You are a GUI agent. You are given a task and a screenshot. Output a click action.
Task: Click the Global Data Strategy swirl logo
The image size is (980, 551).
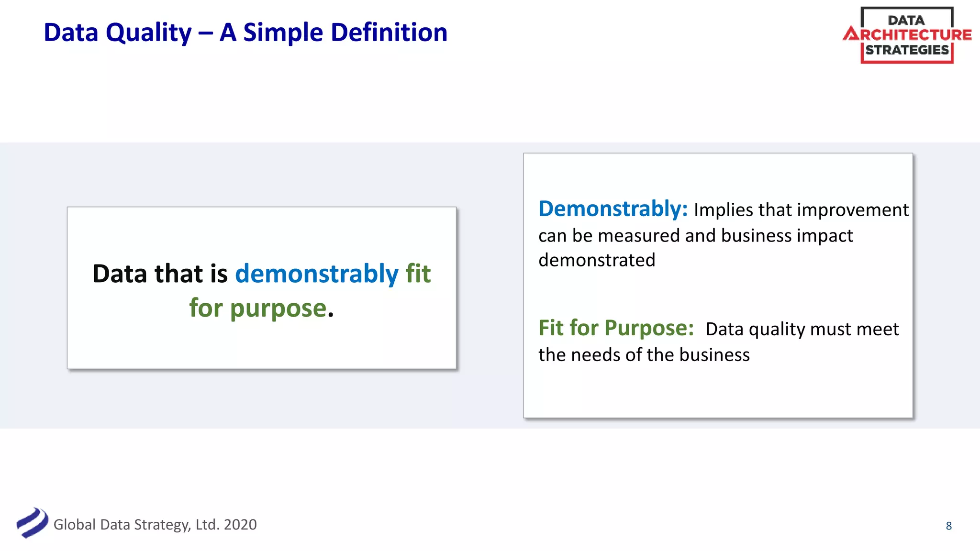(x=32, y=523)
